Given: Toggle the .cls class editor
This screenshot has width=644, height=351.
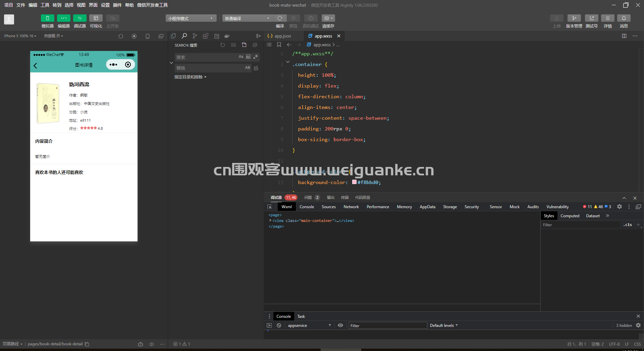Looking at the screenshot, I should point(628,225).
